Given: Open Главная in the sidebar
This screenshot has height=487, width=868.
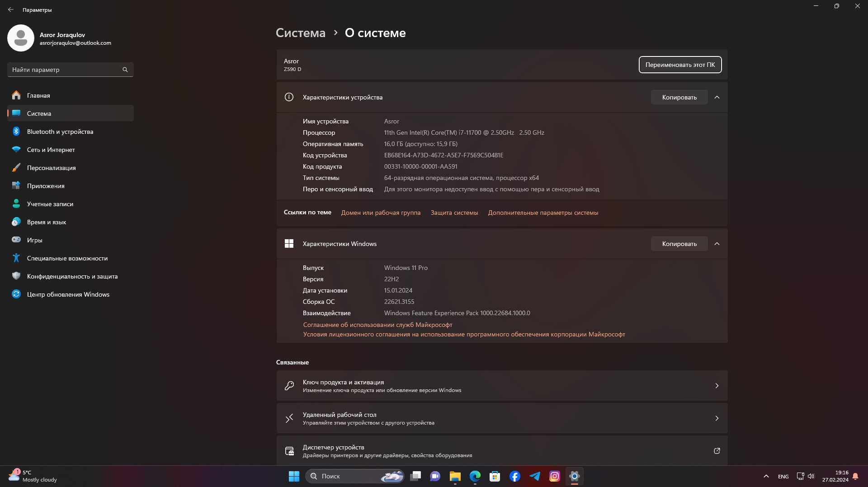Looking at the screenshot, I should [71, 95].
